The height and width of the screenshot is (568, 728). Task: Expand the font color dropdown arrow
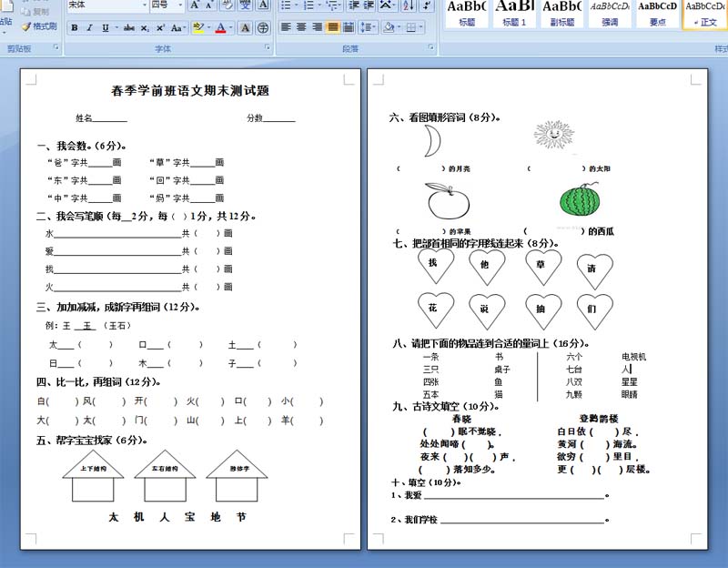pyautogui.click(x=231, y=28)
